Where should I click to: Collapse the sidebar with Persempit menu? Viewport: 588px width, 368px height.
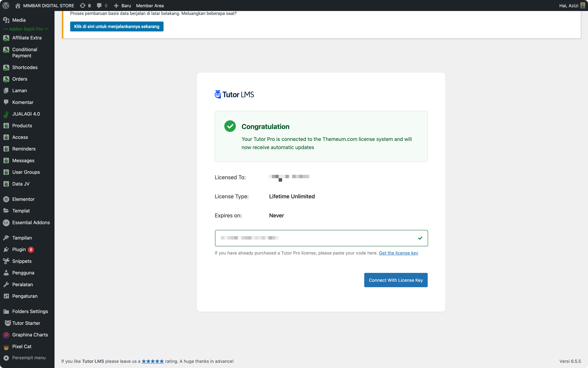pos(5,358)
